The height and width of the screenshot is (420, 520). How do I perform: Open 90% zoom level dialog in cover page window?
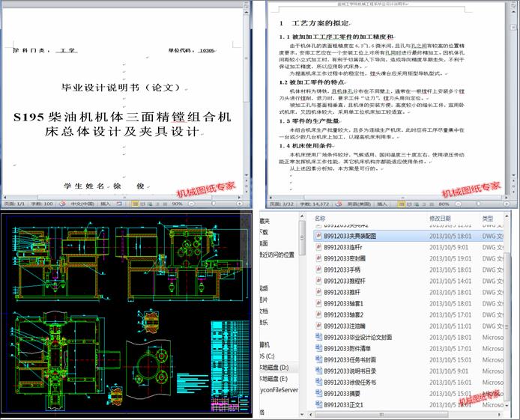pyautogui.click(x=177, y=204)
